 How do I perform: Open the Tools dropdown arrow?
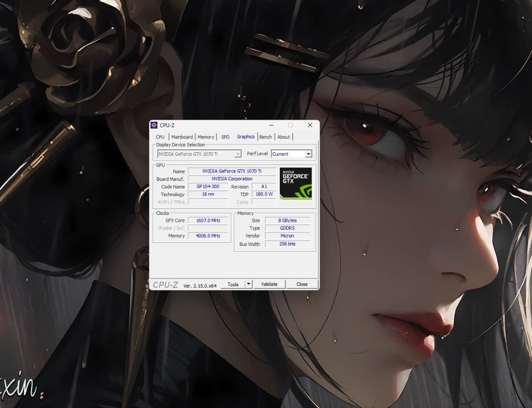tap(249, 284)
